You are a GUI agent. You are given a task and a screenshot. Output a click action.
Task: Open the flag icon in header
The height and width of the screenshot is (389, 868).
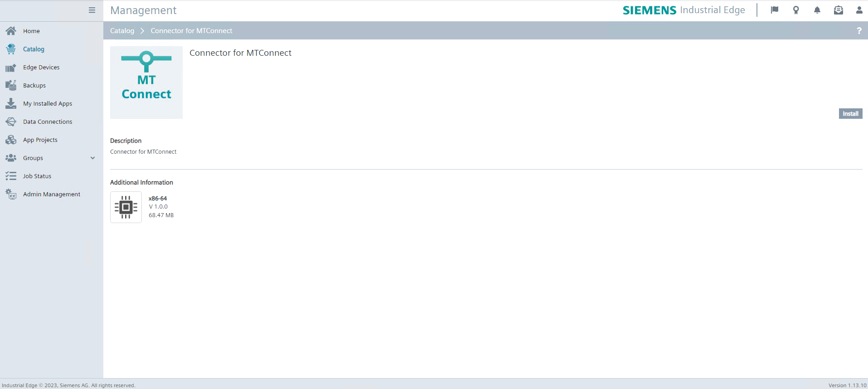pos(775,10)
